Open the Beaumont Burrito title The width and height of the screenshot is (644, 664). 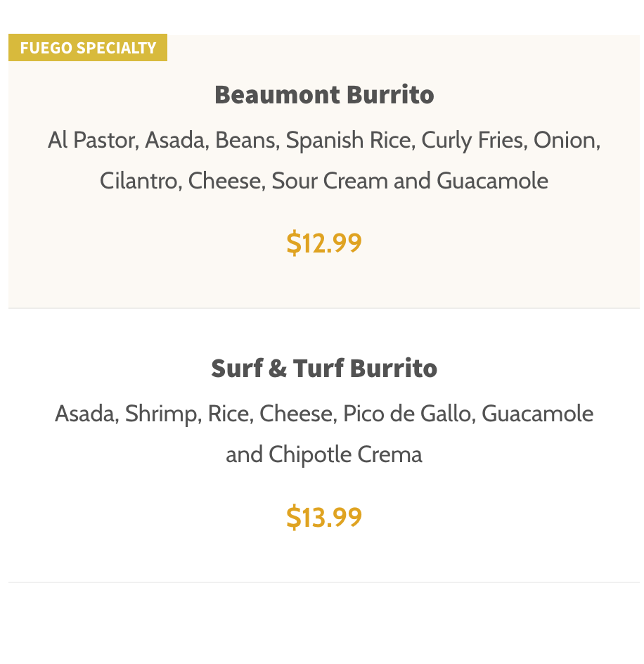(x=324, y=94)
